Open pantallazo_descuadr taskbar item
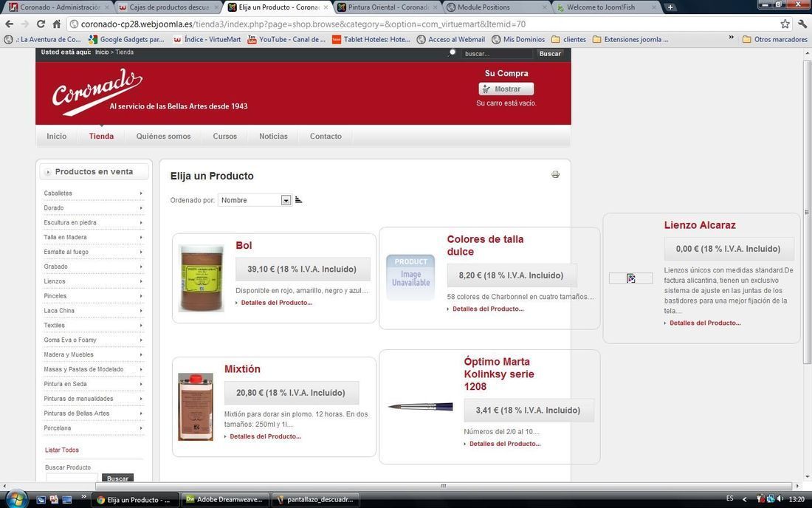Image resolution: width=812 pixels, height=508 pixels. tap(315, 500)
